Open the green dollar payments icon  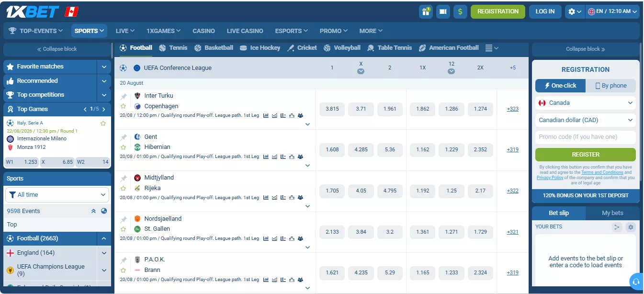click(460, 11)
